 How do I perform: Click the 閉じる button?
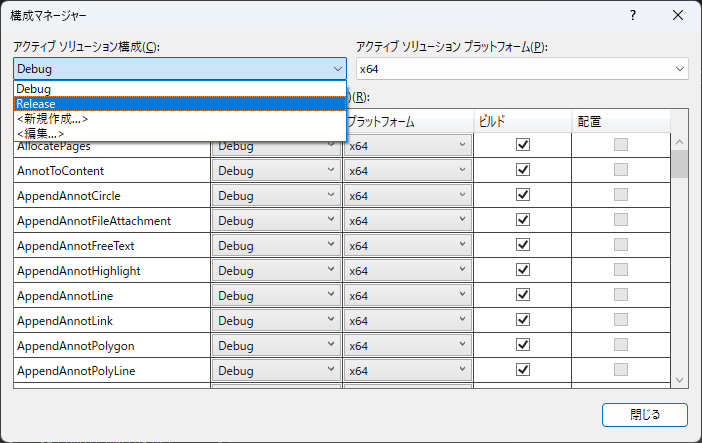644,414
